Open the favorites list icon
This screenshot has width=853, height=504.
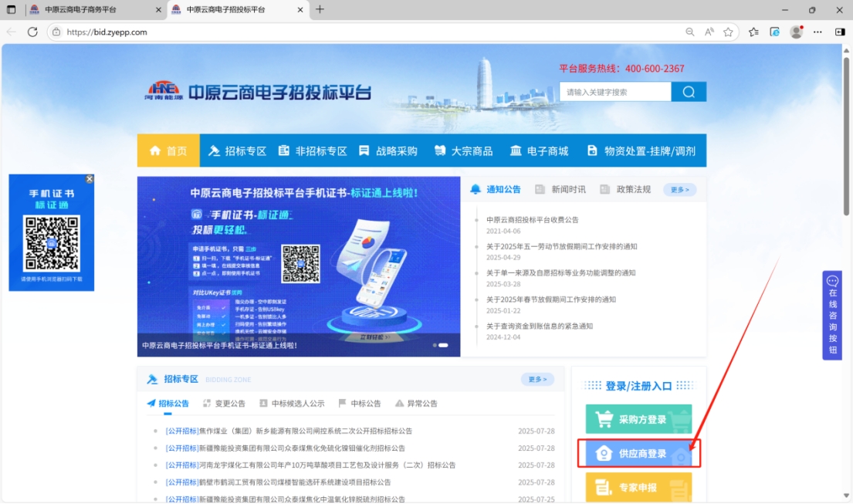pos(753,32)
